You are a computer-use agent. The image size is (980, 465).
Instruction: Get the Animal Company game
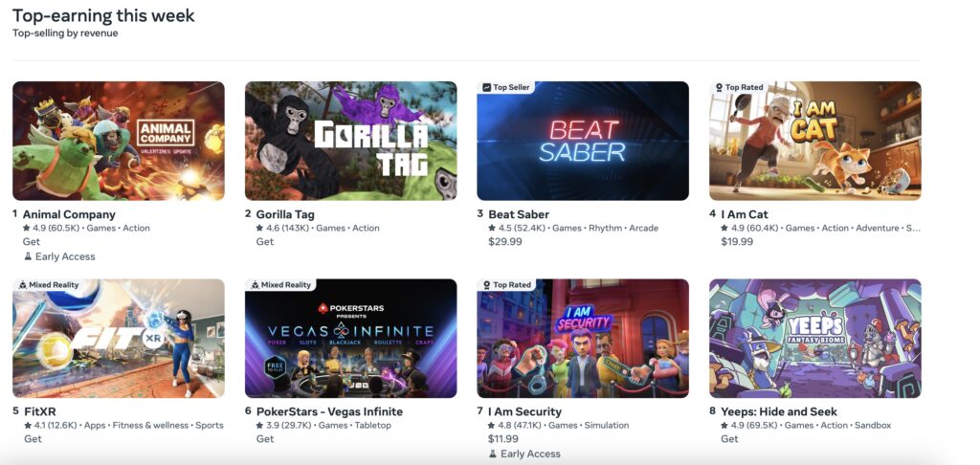point(32,241)
